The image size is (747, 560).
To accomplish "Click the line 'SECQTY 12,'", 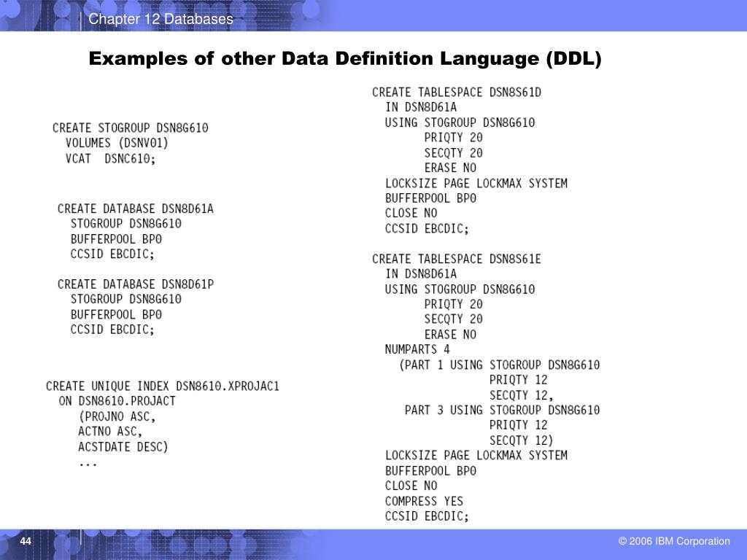I will (521, 395).
